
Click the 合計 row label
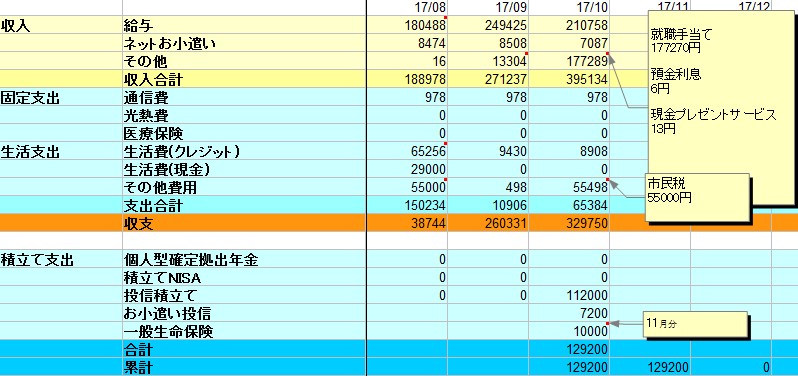244,349
